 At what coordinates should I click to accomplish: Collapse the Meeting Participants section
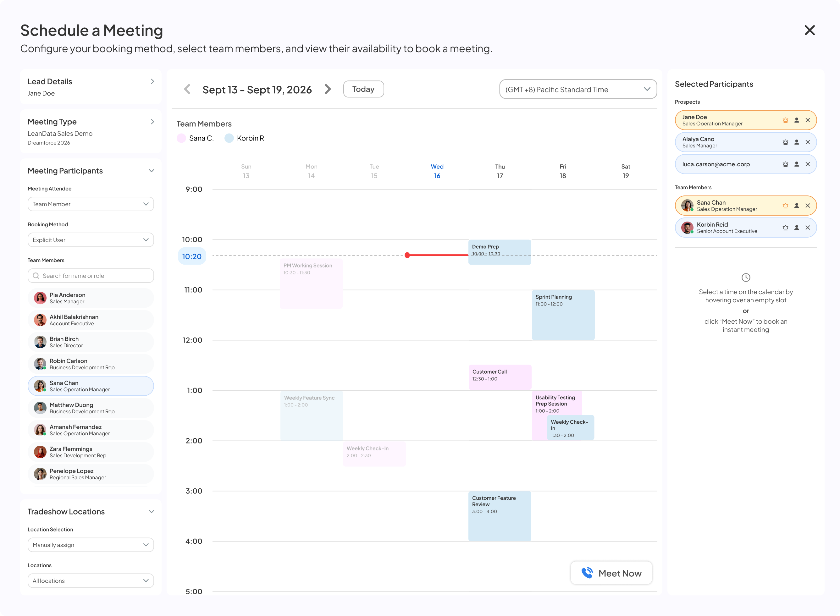click(x=152, y=171)
